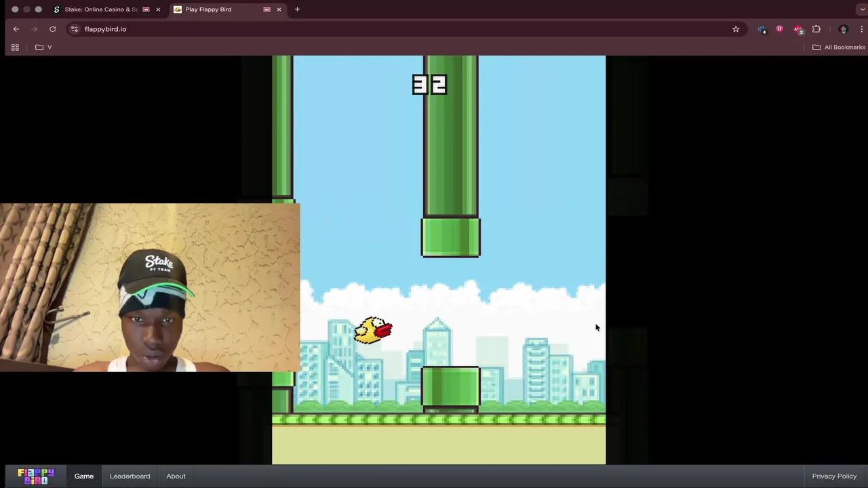Open the All Bookmarks folder
868x488 pixels.
pos(839,47)
